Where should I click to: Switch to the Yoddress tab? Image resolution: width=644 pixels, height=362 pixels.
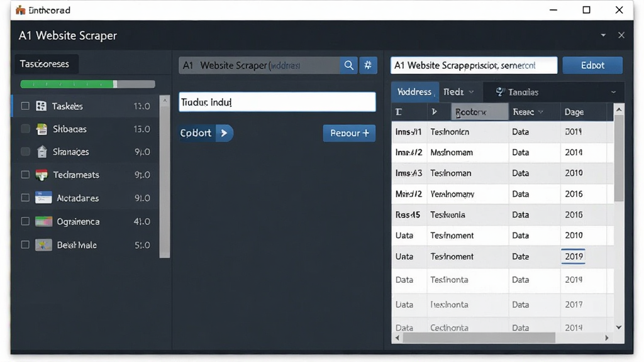coord(414,92)
